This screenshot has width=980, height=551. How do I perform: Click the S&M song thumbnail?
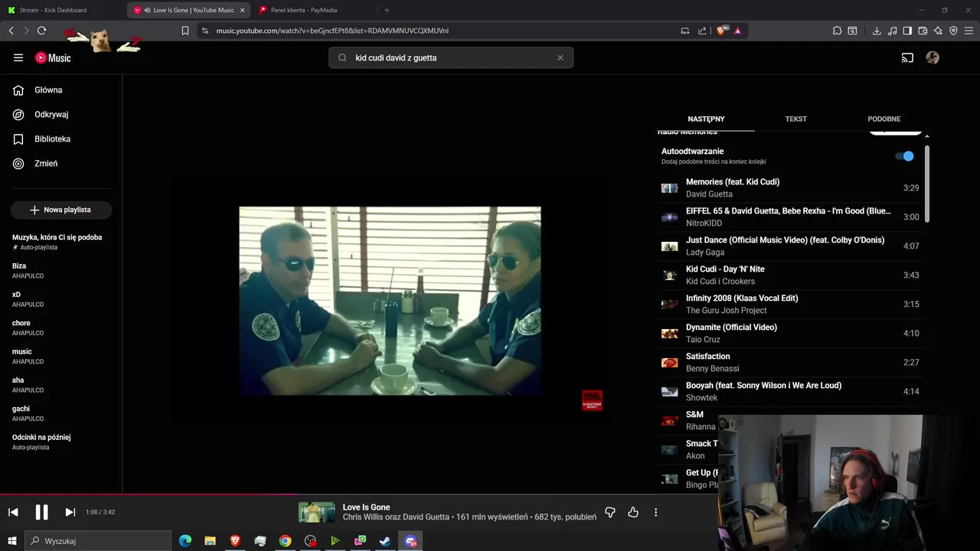[670, 421]
